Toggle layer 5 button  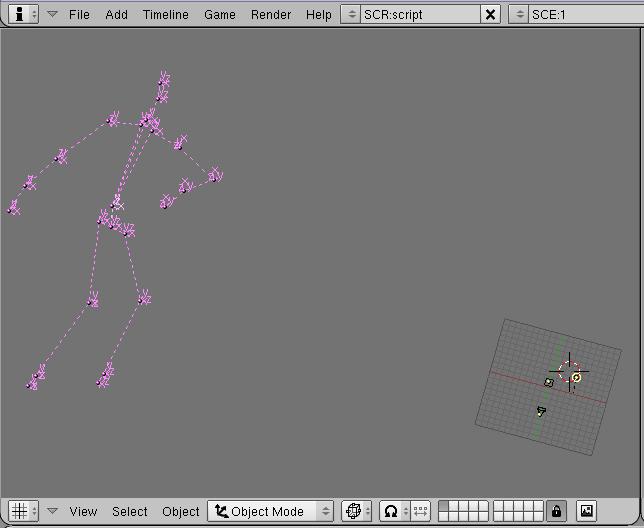[x=484, y=506]
